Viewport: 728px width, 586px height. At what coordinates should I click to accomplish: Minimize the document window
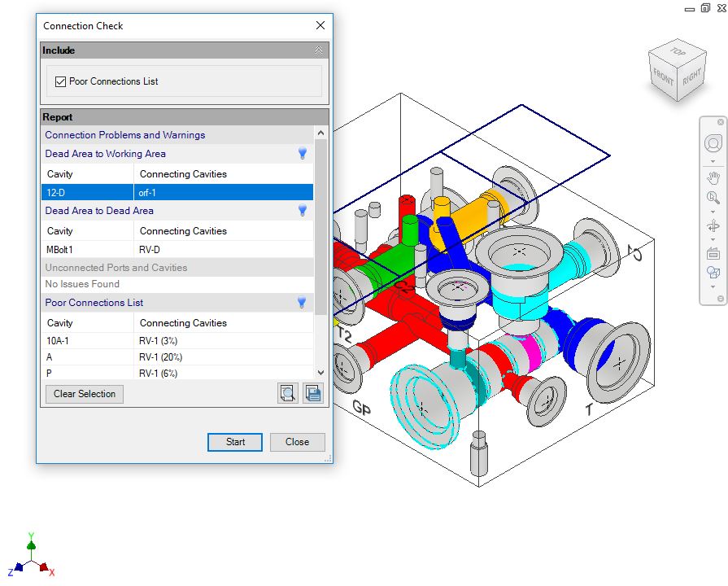pos(690,9)
